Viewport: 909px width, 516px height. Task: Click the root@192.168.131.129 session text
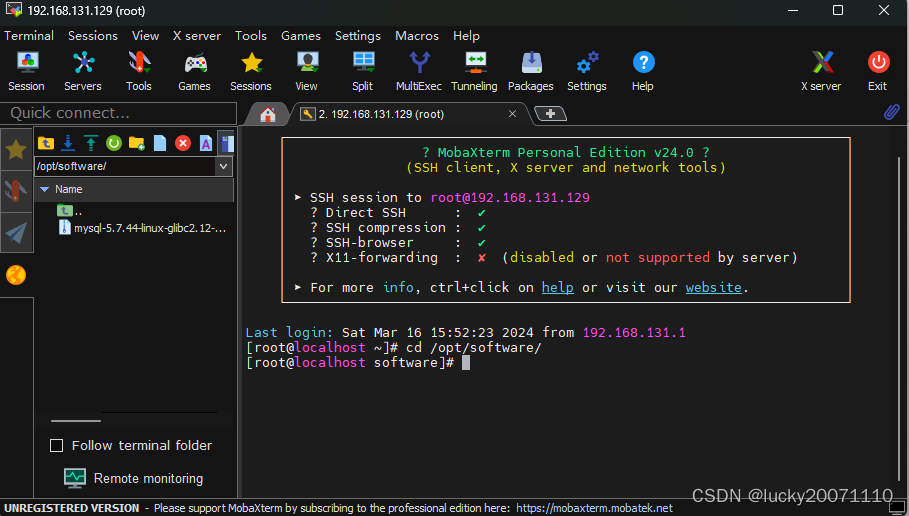pos(510,198)
